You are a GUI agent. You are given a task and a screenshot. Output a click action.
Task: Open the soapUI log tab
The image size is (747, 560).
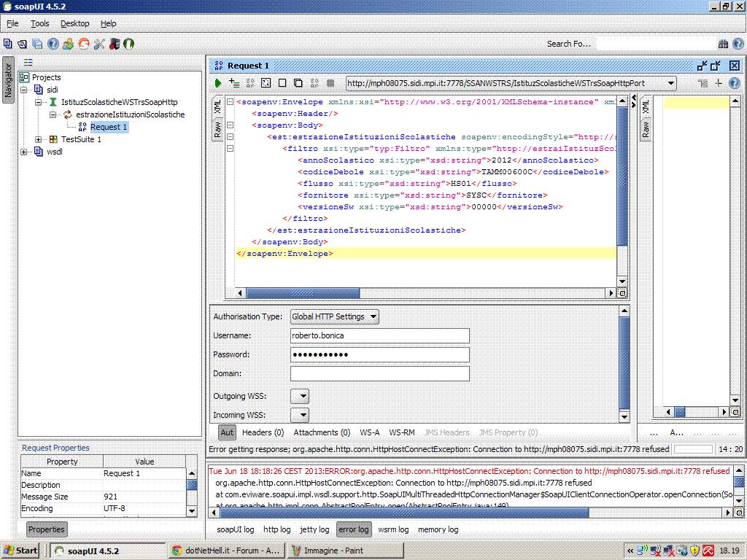tap(236, 529)
